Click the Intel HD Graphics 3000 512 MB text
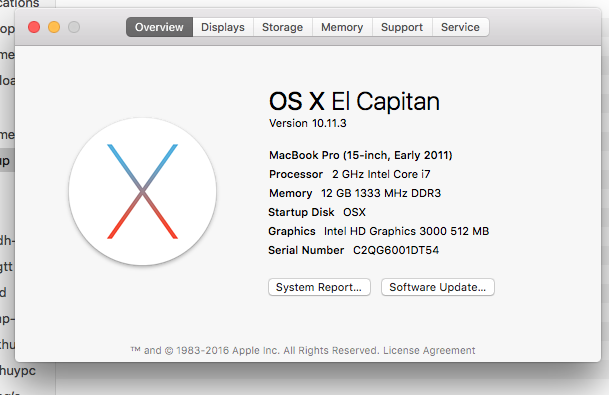Screen dimensions: 609x395 point(406,231)
